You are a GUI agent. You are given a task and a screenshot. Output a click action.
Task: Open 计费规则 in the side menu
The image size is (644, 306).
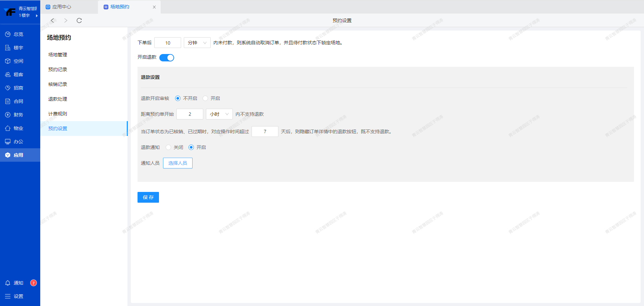[x=58, y=114]
